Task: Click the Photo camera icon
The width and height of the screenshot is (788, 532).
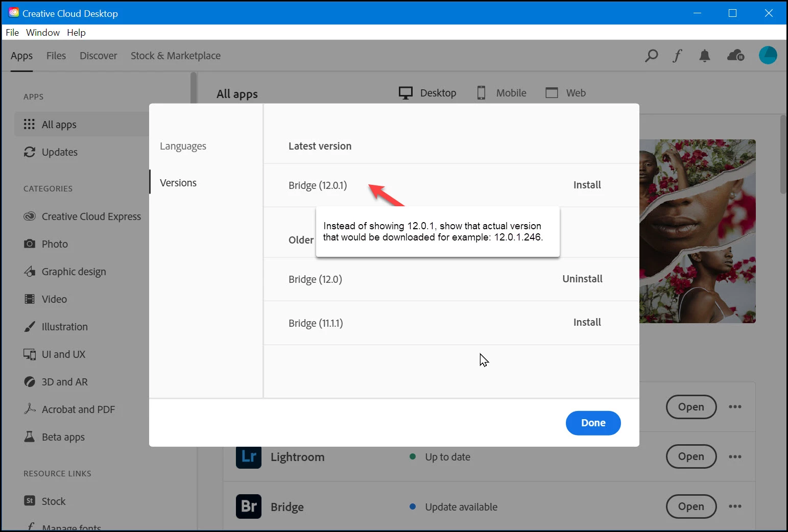Action: coord(30,244)
